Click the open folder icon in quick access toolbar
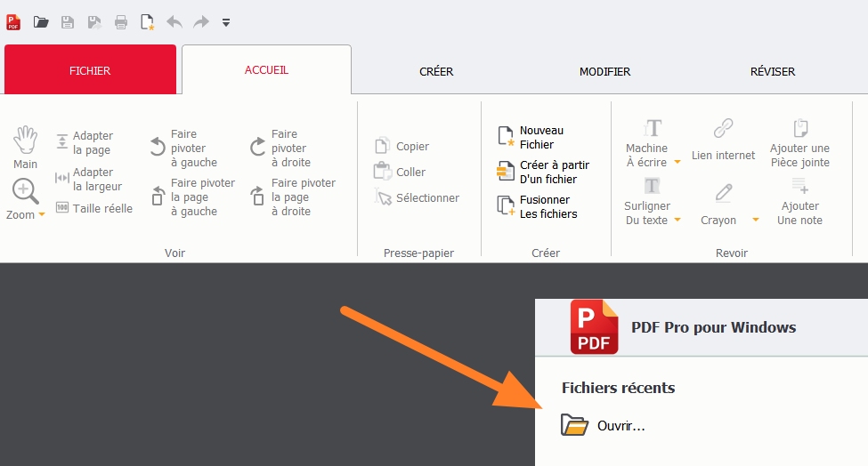Image resolution: width=868 pixels, height=466 pixels. (41, 22)
